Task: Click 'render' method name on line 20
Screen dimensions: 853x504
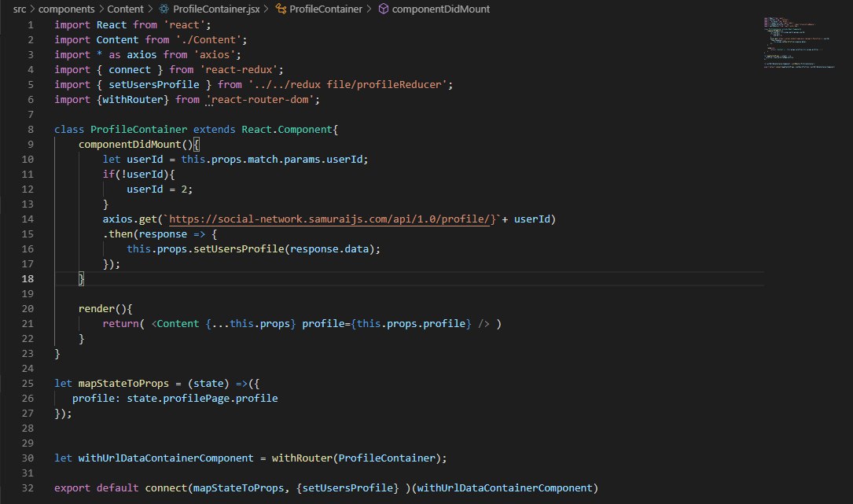Action: [96, 308]
